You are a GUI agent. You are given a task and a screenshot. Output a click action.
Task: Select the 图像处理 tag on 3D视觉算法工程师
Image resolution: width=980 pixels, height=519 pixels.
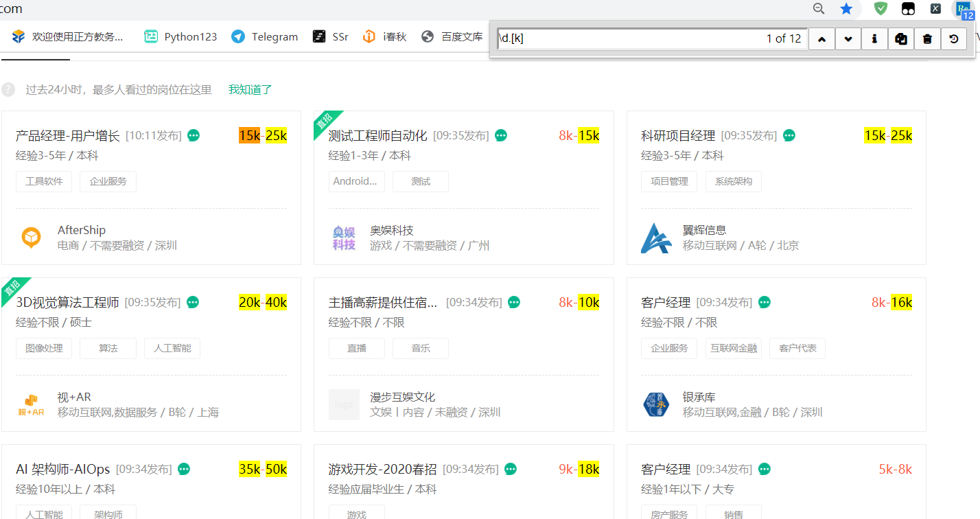[x=44, y=348]
